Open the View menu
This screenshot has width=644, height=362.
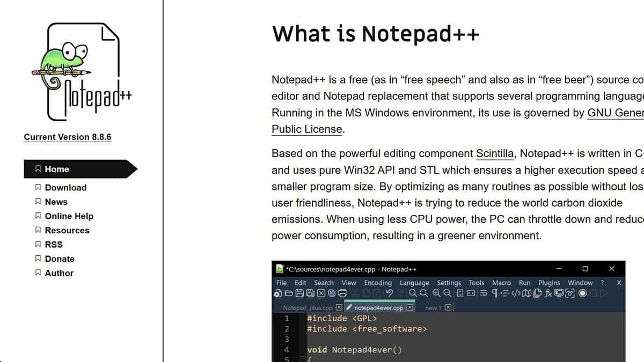pos(349,283)
